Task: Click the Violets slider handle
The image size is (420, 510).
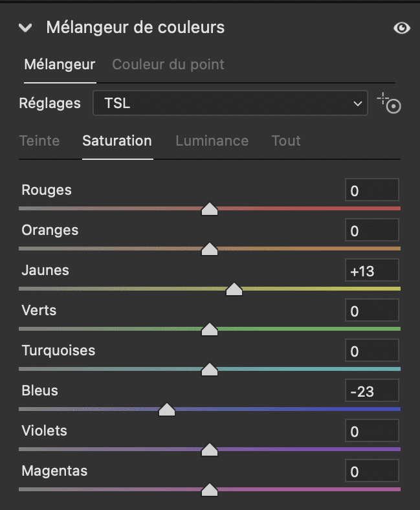Action: [210, 450]
